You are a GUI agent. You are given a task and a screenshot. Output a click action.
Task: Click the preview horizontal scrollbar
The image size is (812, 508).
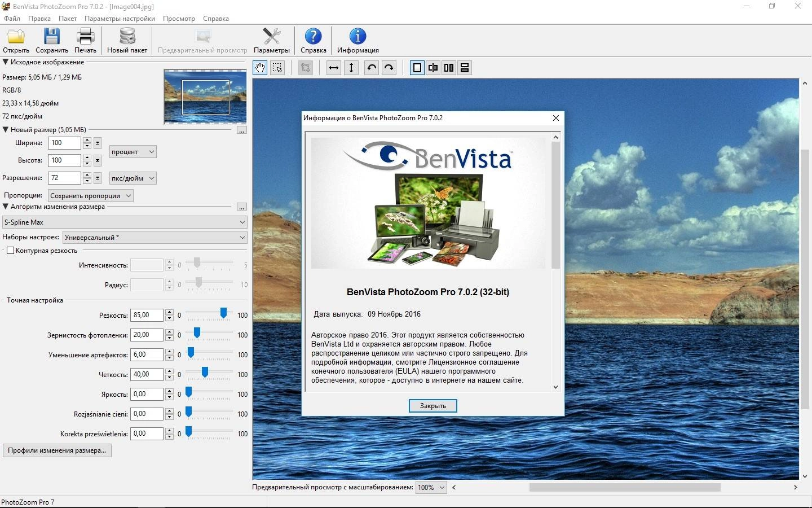[625, 487]
